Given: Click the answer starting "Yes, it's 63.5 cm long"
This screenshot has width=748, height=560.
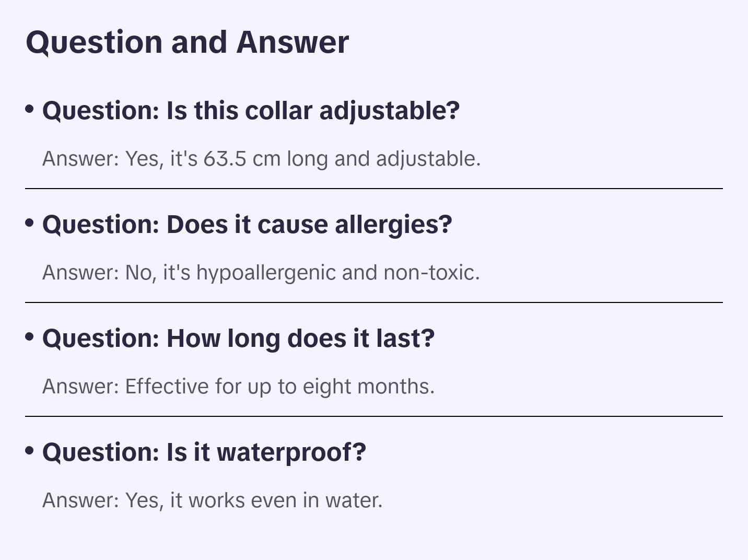Looking at the screenshot, I should (261, 159).
